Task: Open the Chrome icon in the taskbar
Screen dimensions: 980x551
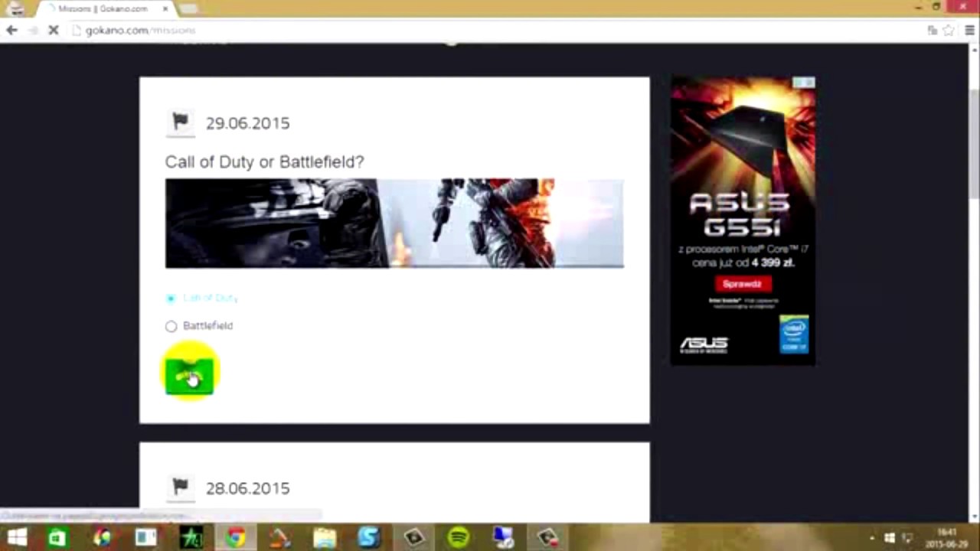Action: 235,538
